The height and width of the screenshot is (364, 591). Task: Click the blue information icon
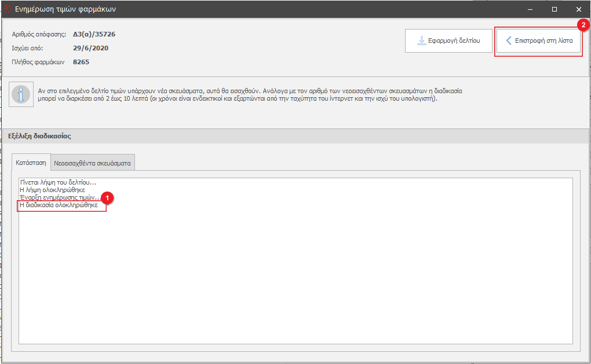pos(21,94)
